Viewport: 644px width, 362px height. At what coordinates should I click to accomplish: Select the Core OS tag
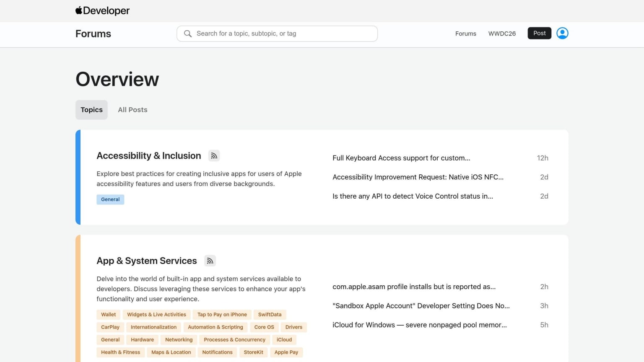264,327
